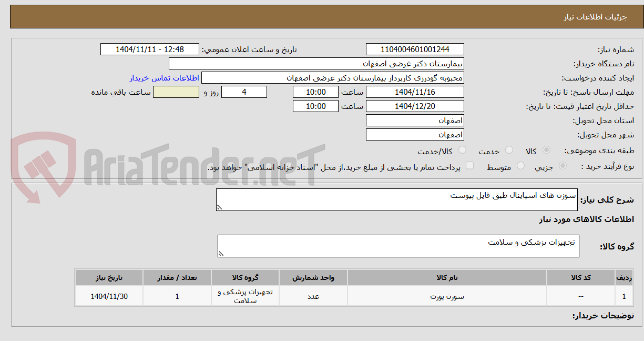Click the need number field 1104004601001244
The height and width of the screenshot is (341, 644).
(415, 49)
